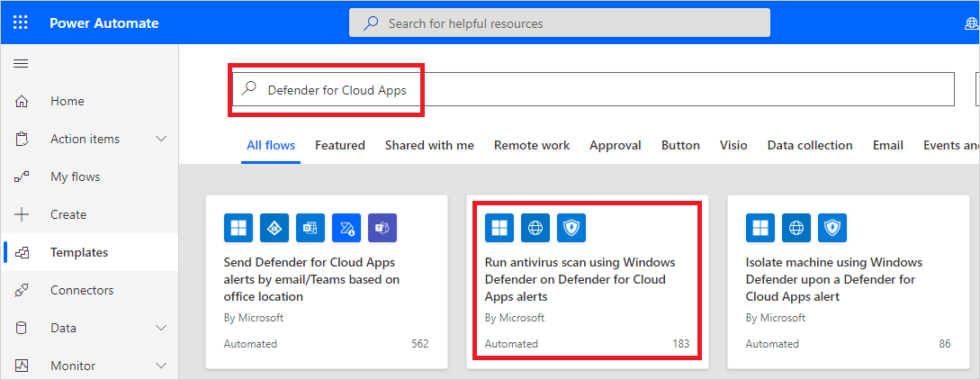Switch to the Visio tab

click(x=733, y=146)
